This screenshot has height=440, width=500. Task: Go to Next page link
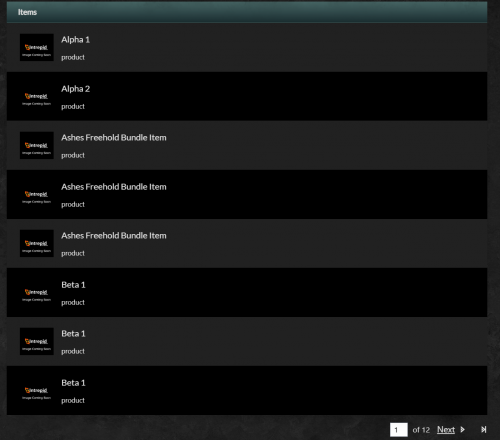coord(446,430)
